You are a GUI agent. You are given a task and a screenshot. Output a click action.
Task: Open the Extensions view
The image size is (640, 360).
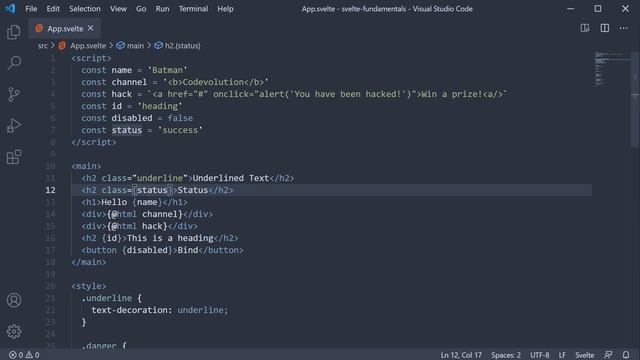[14, 157]
